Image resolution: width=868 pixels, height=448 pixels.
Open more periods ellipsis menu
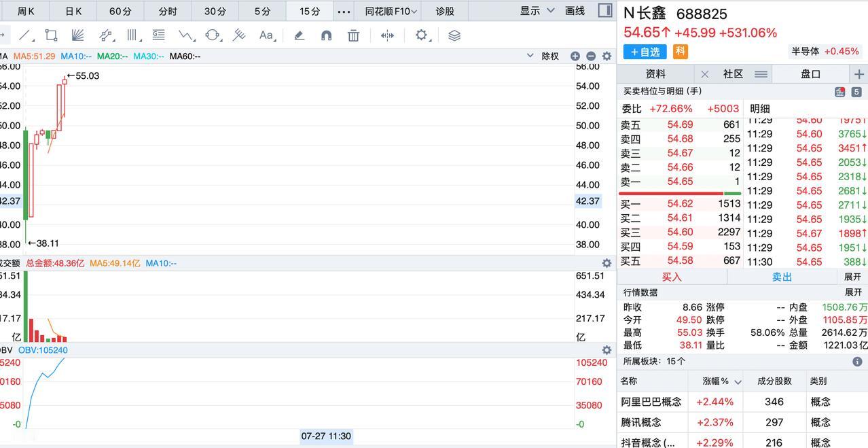(x=344, y=11)
